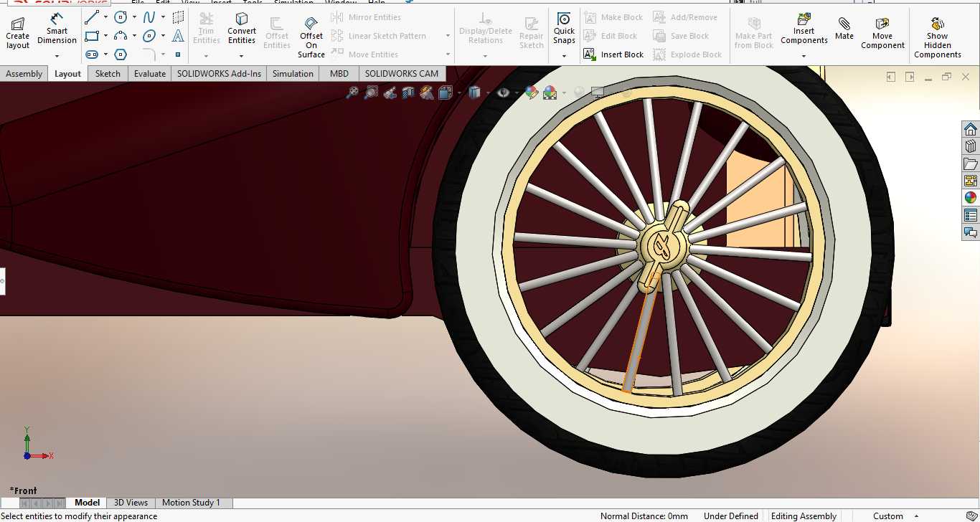Open the SOLIDWORKS Add-Ins tab
The width and height of the screenshot is (980, 522).
pos(220,74)
